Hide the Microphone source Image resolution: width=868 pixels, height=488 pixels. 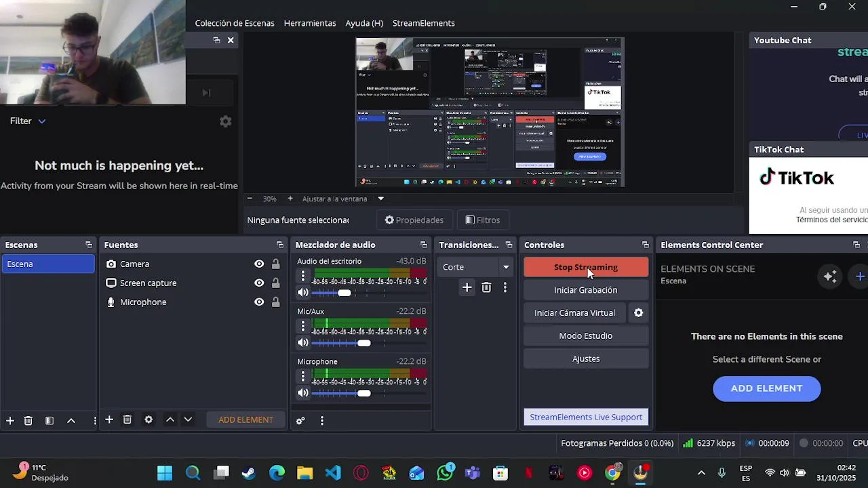pos(259,302)
